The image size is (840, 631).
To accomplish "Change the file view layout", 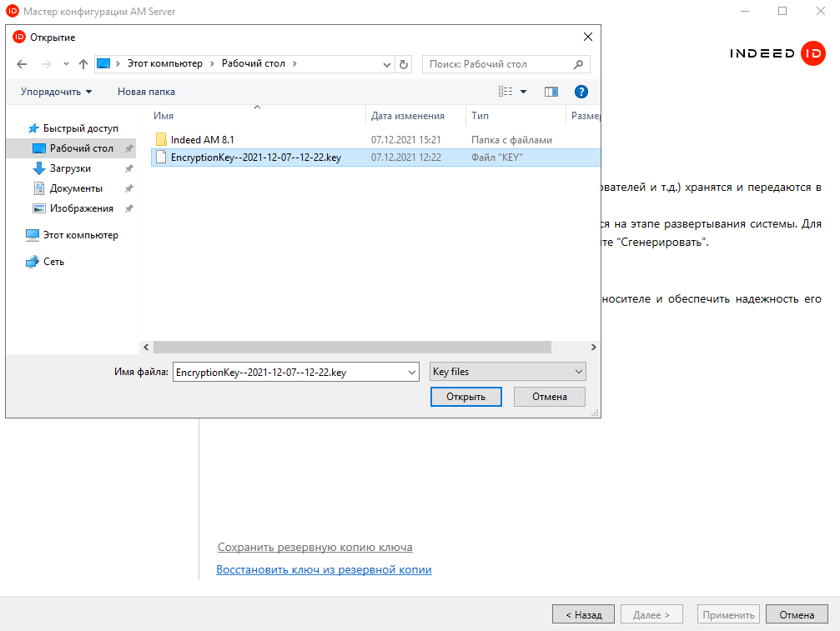I will click(506, 92).
